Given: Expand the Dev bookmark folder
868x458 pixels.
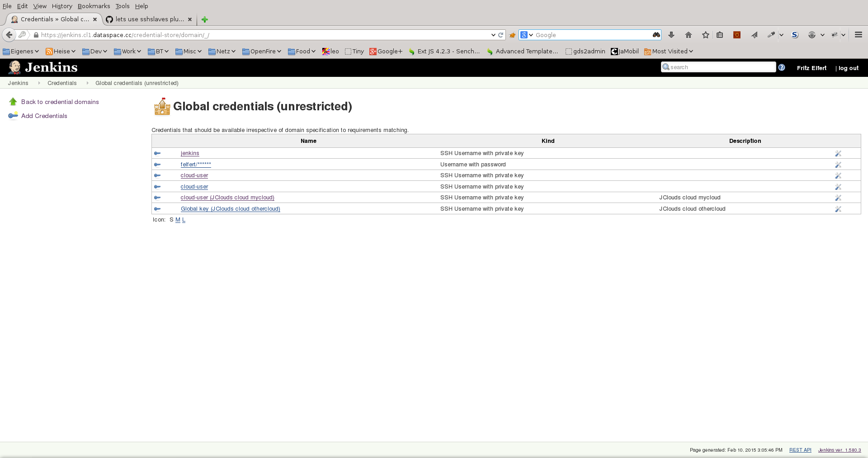Looking at the screenshot, I should [95, 51].
